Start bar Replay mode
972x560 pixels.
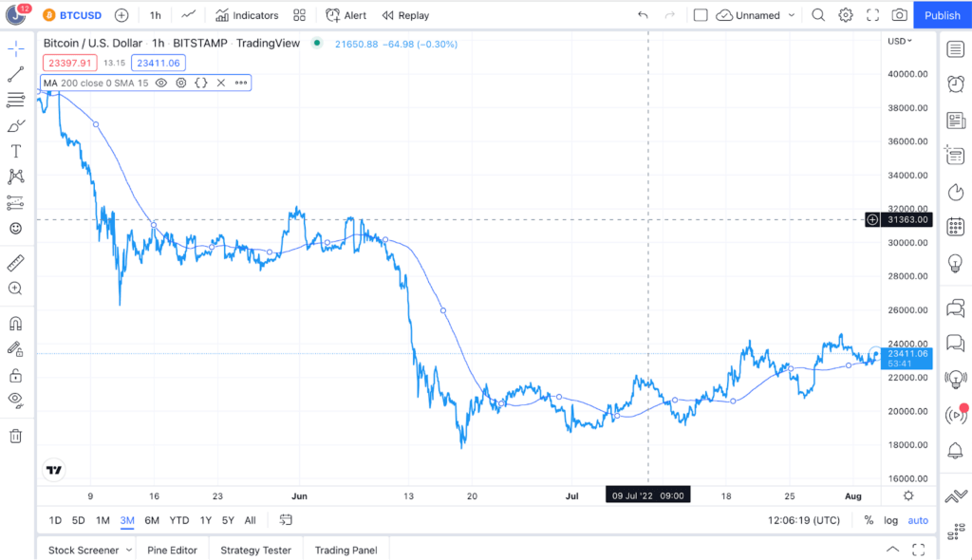(x=405, y=15)
